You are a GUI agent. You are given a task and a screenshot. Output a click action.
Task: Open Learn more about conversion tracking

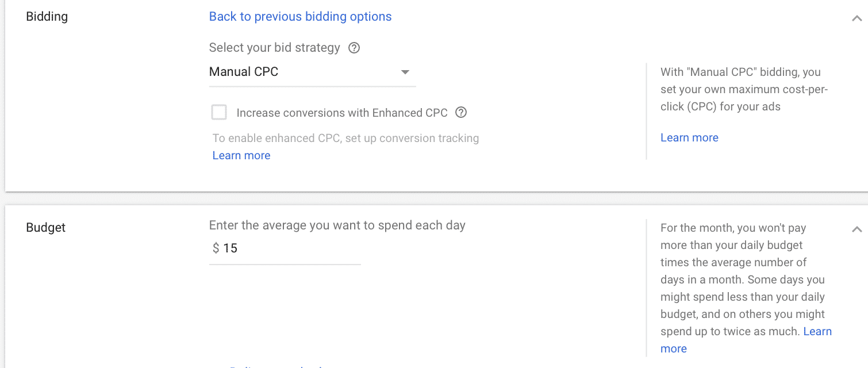pyautogui.click(x=241, y=155)
